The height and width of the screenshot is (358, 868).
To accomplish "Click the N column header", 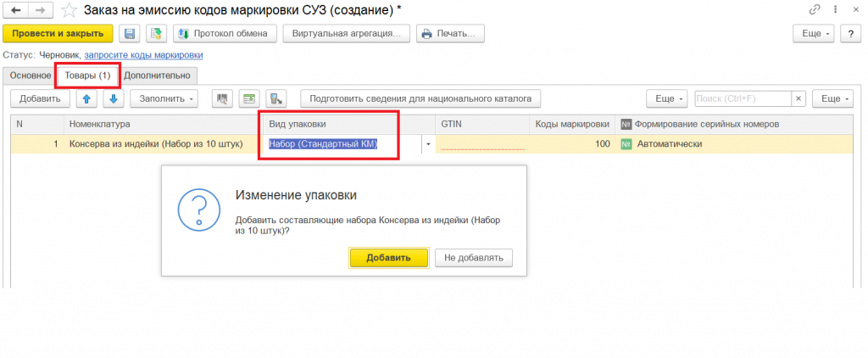I will tap(37, 124).
